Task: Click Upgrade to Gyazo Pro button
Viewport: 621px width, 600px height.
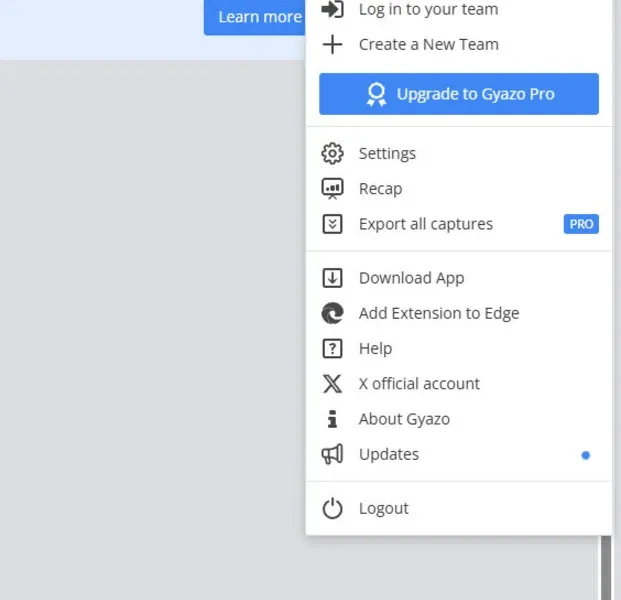Action: pos(459,94)
